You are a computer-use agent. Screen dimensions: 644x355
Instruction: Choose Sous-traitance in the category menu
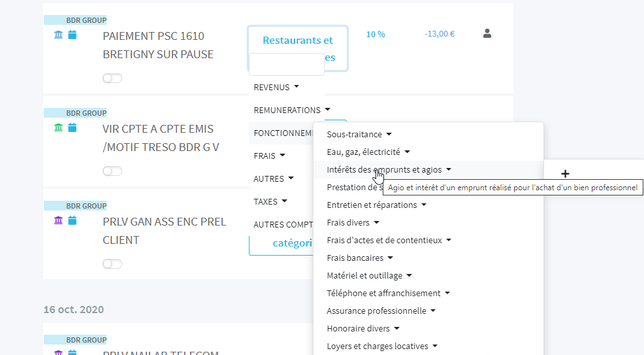click(x=359, y=135)
